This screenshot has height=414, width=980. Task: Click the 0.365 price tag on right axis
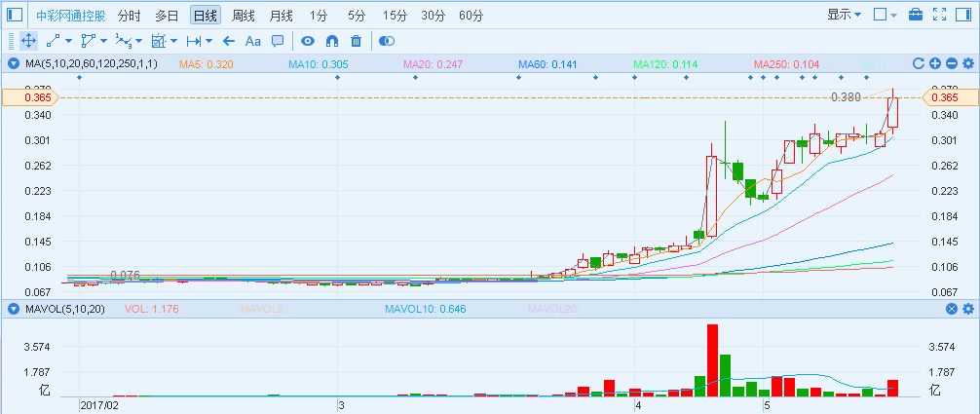[x=950, y=97]
